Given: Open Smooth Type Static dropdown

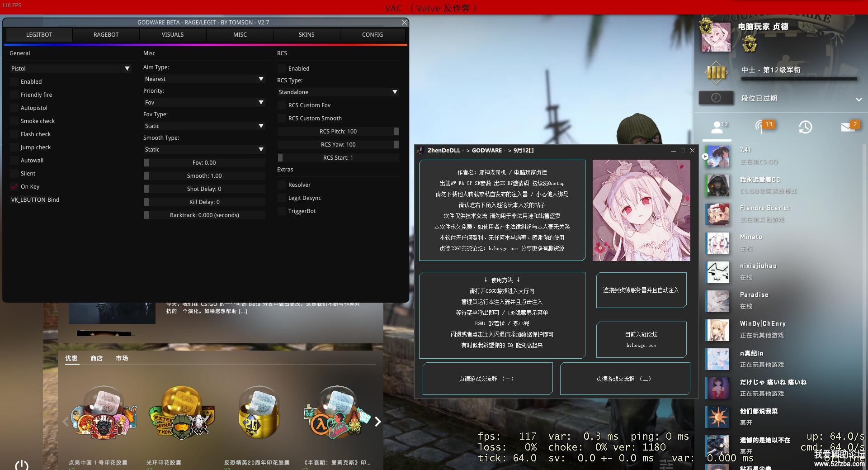Looking at the screenshot, I should click(x=204, y=149).
